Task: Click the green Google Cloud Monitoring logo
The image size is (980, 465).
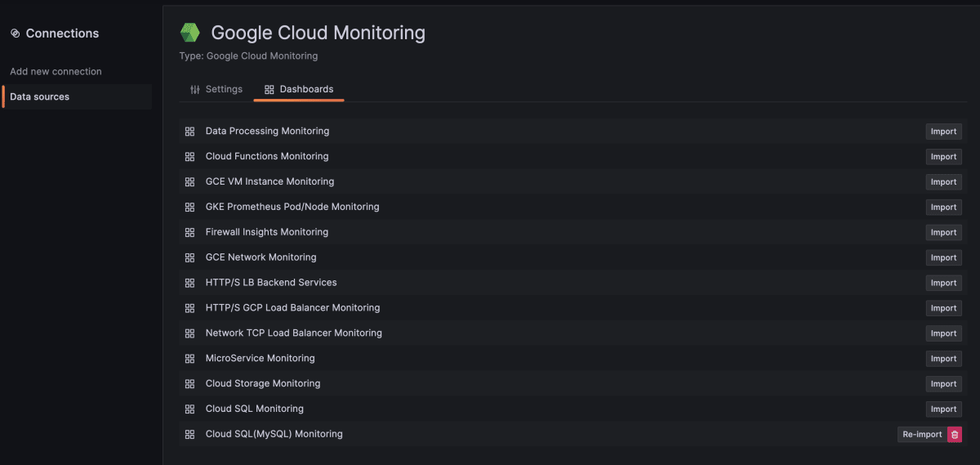Action: (x=190, y=34)
